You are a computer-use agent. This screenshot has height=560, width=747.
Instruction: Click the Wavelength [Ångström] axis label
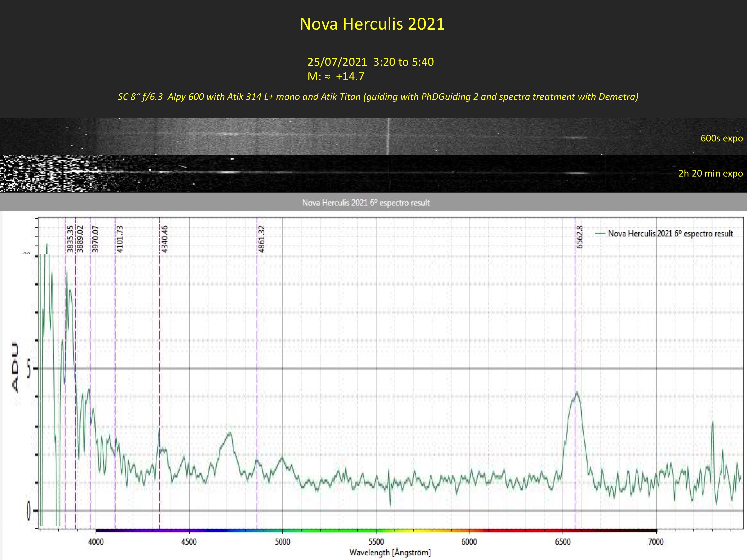pyautogui.click(x=390, y=553)
